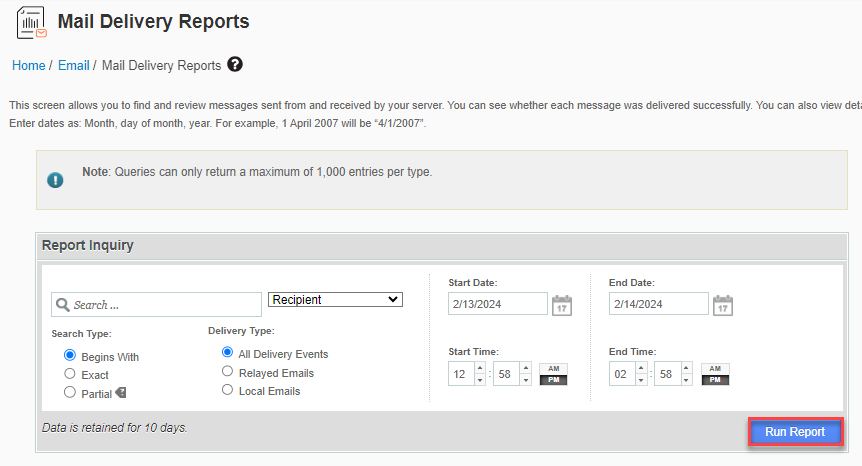Toggle AM/PM for Start Time
This screenshot has width=862, height=466.
pos(551,375)
